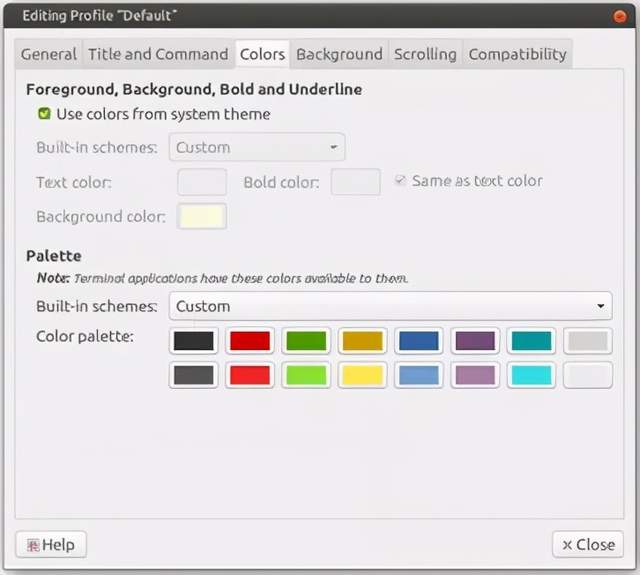Select the dark green palette swatch
The height and width of the screenshot is (575, 640).
[306, 341]
